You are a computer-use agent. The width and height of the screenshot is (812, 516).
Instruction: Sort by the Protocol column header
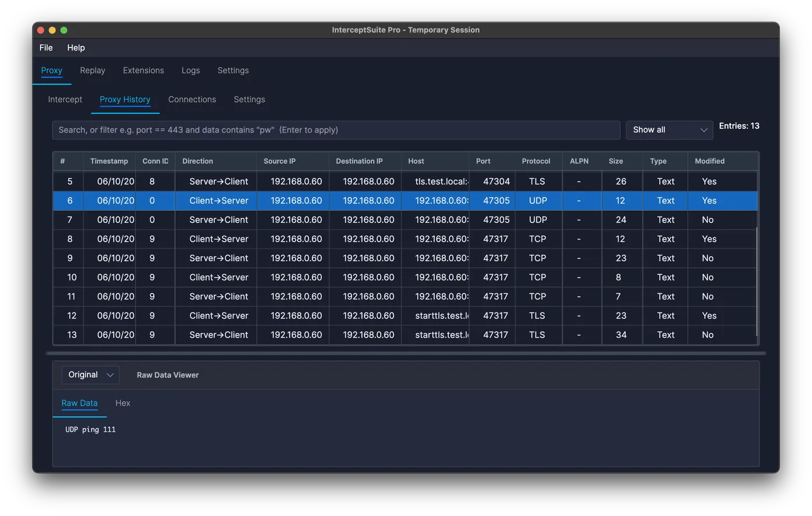click(x=538, y=161)
